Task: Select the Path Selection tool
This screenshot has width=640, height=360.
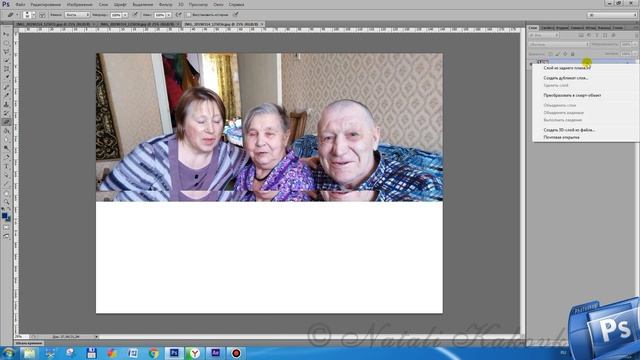Action: click(x=6, y=175)
